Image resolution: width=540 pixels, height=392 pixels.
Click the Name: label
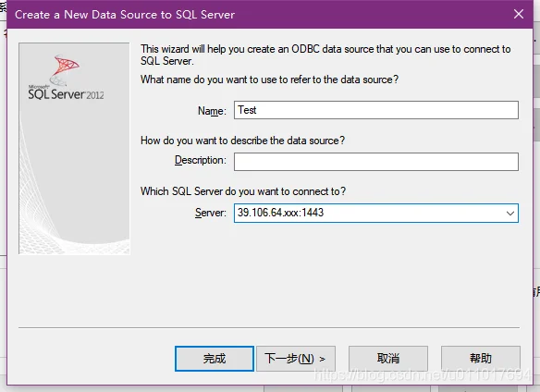click(212, 111)
